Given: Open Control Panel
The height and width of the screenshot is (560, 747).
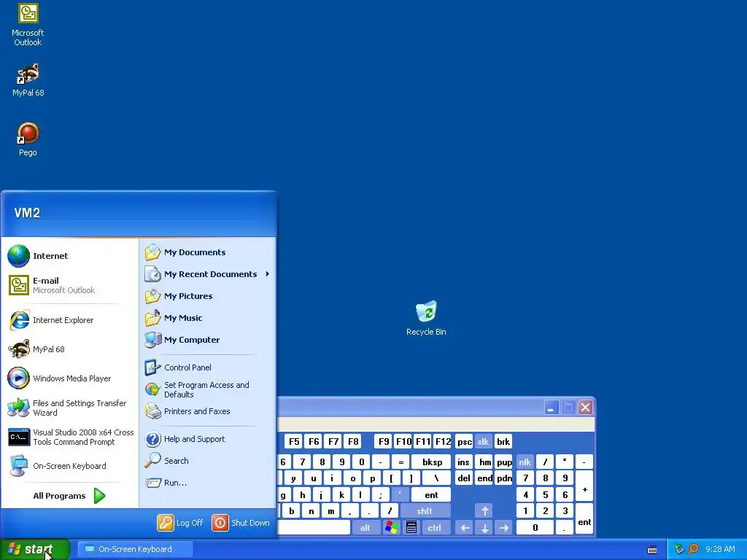Looking at the screenshot, I should point(207,367).
